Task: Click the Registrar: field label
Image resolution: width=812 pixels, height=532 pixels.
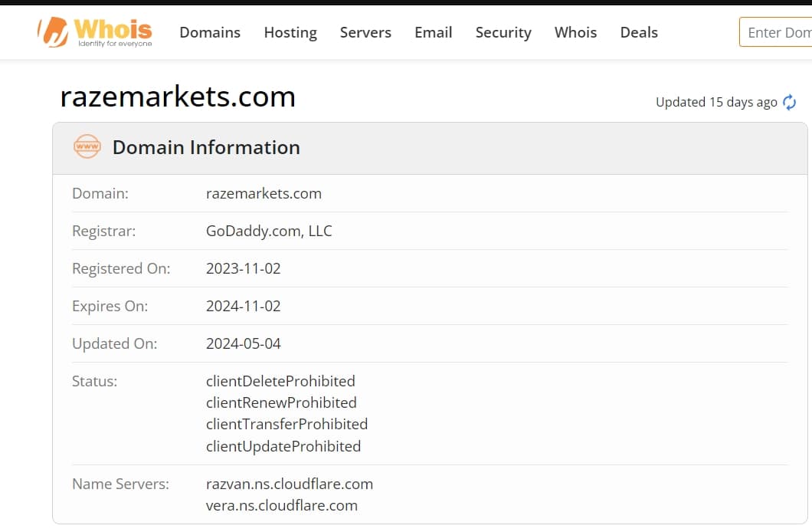Action: point(103,231)
